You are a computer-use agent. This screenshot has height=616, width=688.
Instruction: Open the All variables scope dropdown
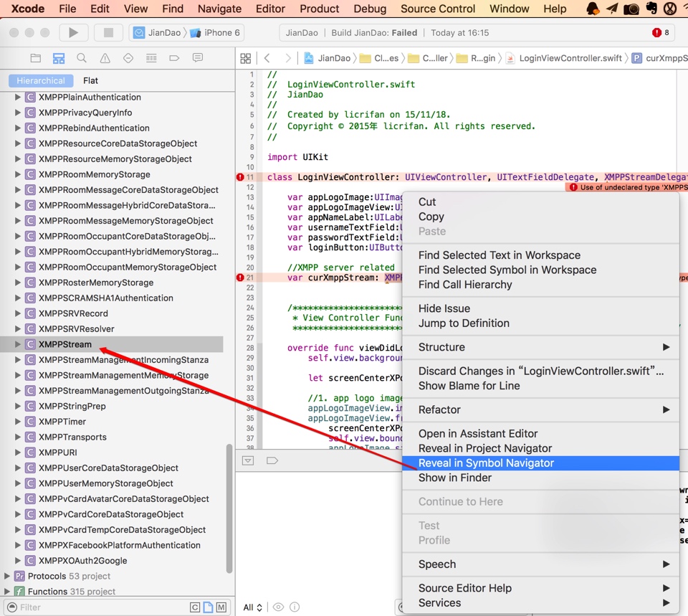(253, 607)
